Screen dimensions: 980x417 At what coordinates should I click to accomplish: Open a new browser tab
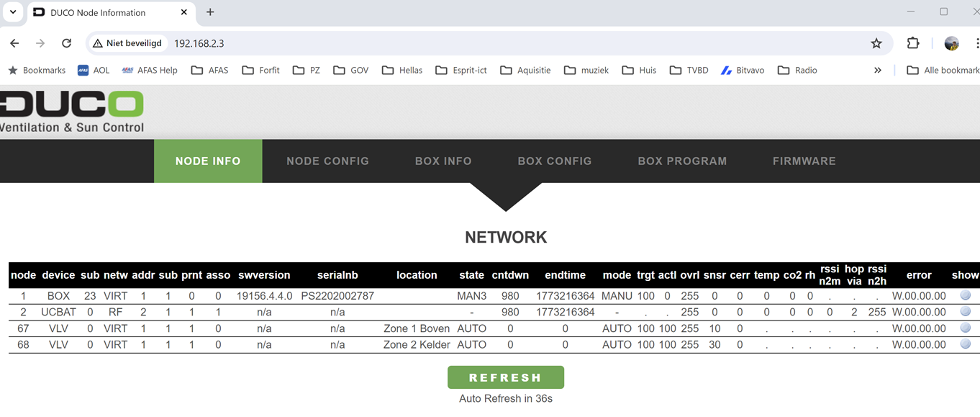(x=210, y=12)
